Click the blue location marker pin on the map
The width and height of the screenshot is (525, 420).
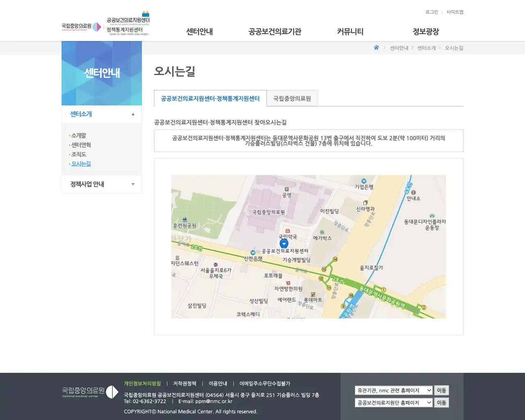[284, 243]
